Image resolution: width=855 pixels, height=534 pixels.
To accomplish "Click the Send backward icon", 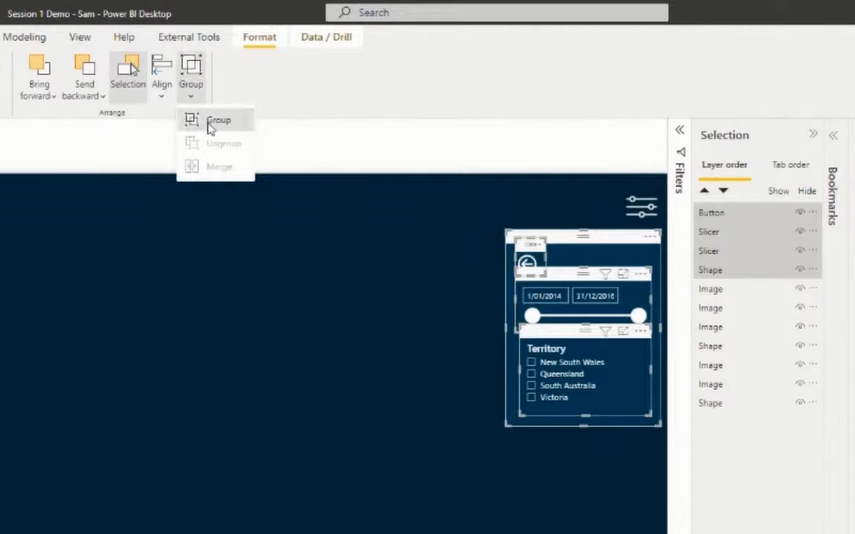I will pos(85,65).
